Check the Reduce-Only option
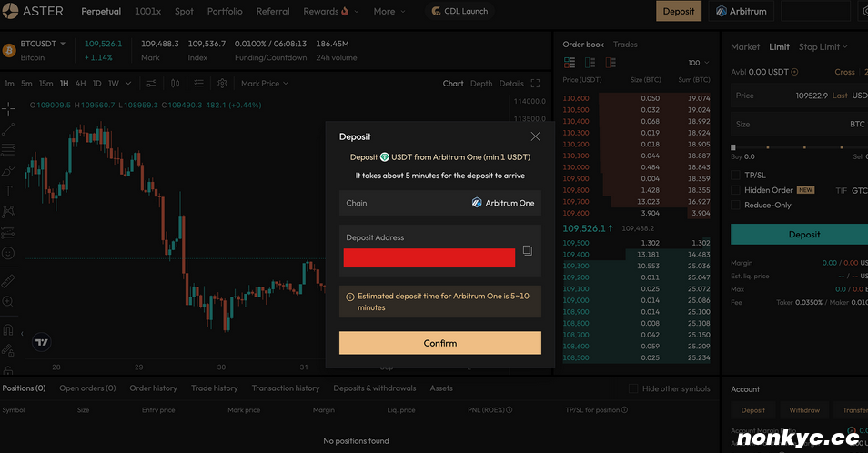Screen dimensions: 868x453 [x=736, y=206]
